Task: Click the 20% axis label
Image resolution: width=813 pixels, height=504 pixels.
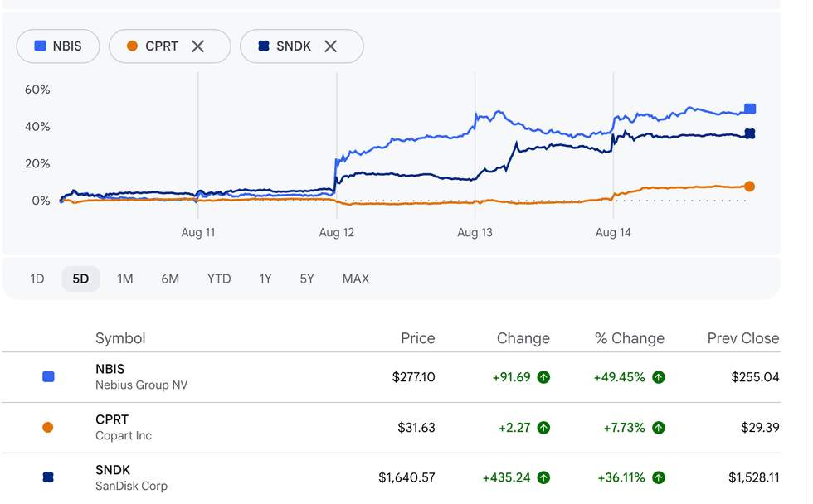Action: coord(37,163)
